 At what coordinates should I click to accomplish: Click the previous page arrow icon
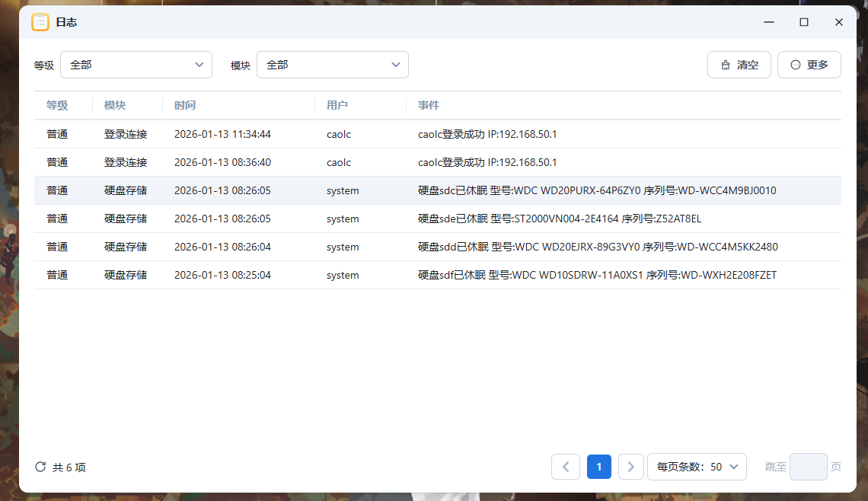[566, 467]
